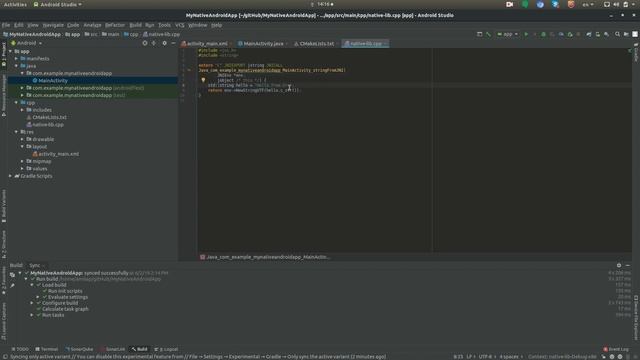Click 'Calculate task graph' build row

(65, 309)
